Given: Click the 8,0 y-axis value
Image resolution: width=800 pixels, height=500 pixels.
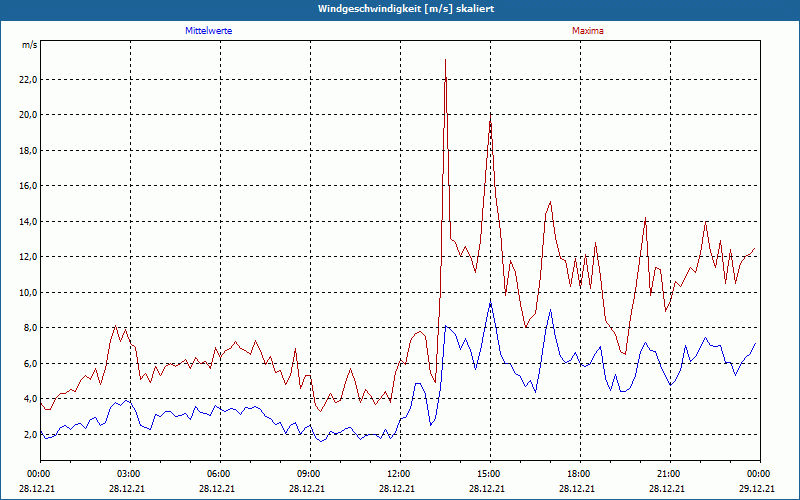Looking at the screenshot, I should [31, 328].
